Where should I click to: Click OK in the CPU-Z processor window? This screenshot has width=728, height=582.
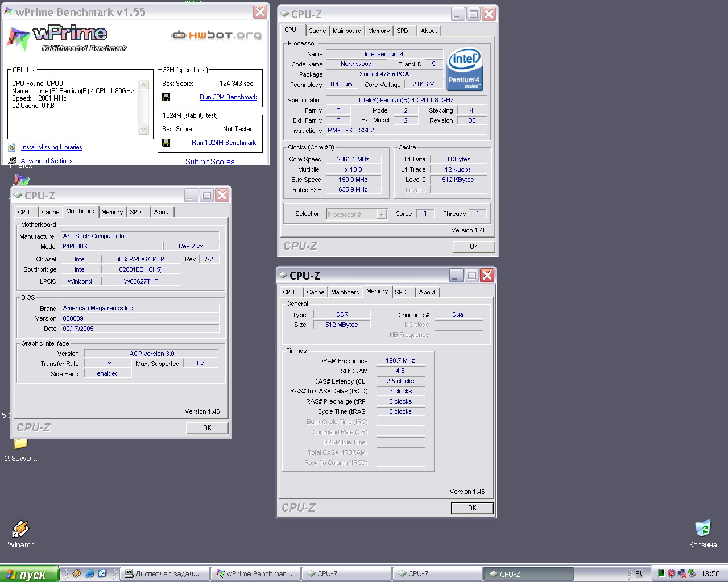(474, 247)
